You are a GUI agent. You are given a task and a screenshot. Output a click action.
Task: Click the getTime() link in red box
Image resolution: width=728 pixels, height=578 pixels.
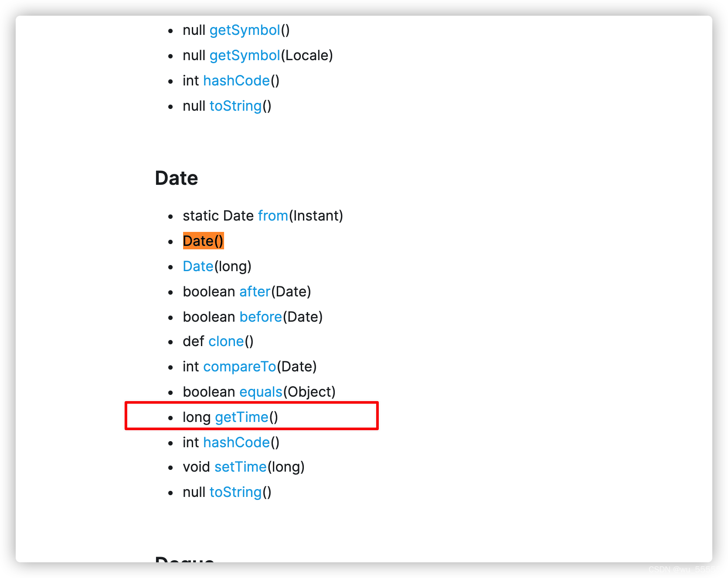pyautogui.click(x=242, y=417)
